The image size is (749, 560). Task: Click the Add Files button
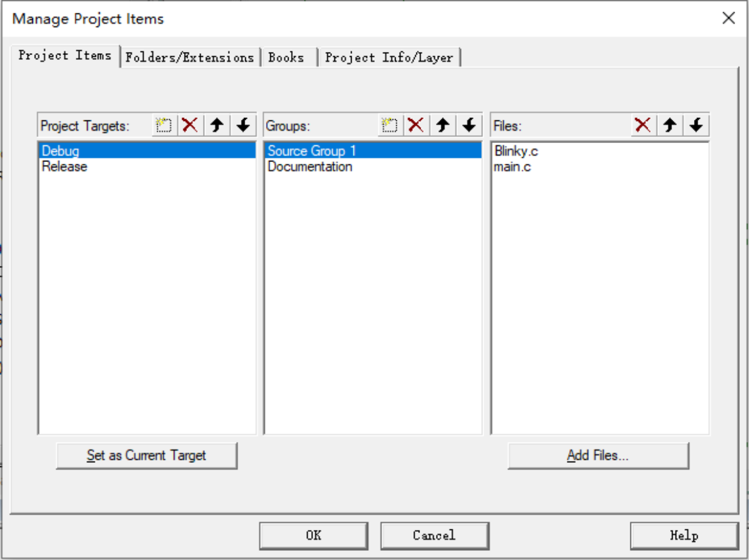point(598,455)
